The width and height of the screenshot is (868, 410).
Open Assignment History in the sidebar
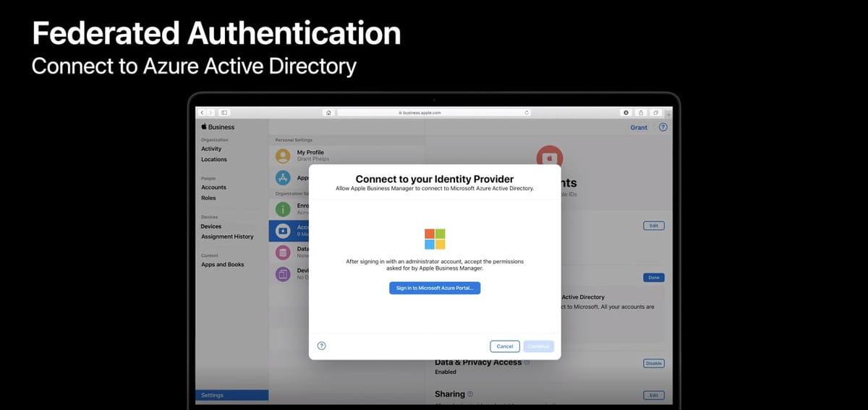(x=227, y=236)
